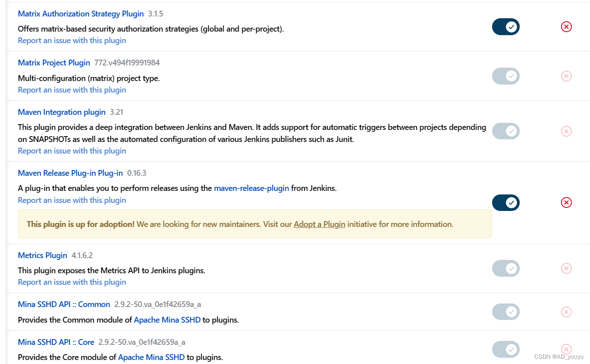The image size is (590, 364).
Task: Toggle the Matrix Project Plugin switch
Action: [506, 76]
